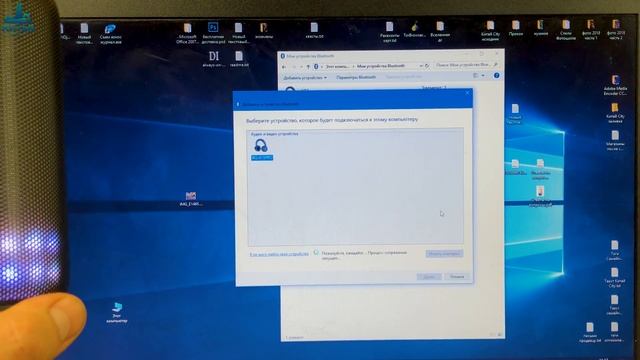The image size is (640, 360).
Task: Select the 'Проезд' desktop icon
Action: click(516, 29)
